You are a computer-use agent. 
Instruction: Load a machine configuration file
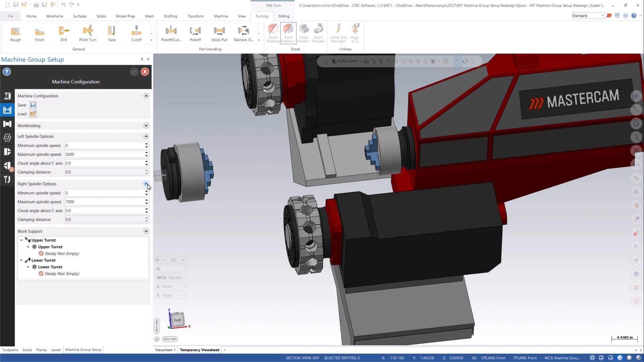(x=33, y=114)
